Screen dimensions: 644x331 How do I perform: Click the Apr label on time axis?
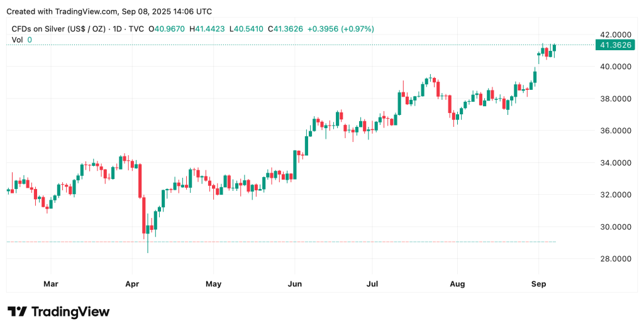[x=131, y=284]
